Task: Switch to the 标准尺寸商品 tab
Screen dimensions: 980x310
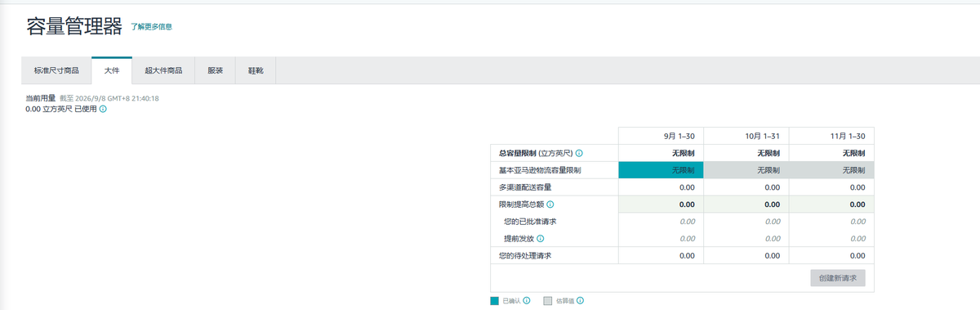Action: click(56, 70)
